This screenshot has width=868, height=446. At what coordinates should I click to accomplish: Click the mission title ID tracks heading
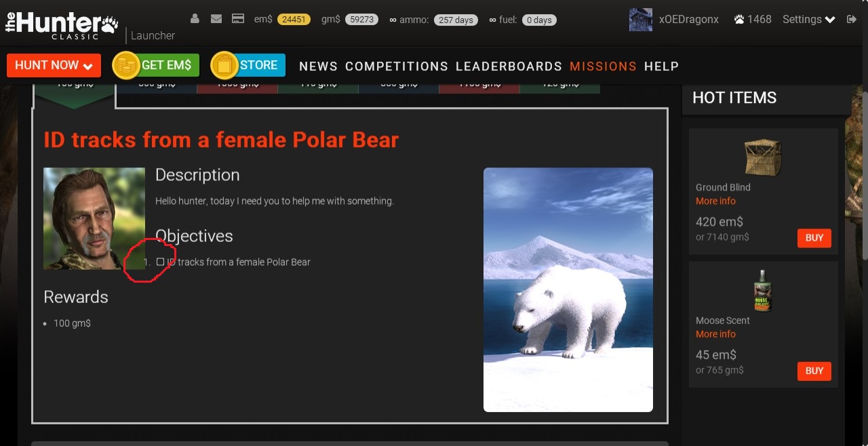pyautogui.click(x=221, y=140)
